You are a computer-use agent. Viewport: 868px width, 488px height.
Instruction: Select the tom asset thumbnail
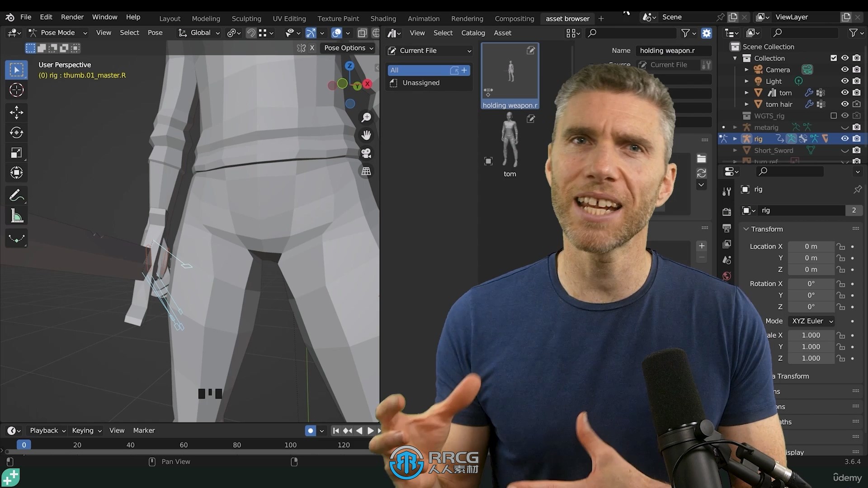tap(510, 145)
